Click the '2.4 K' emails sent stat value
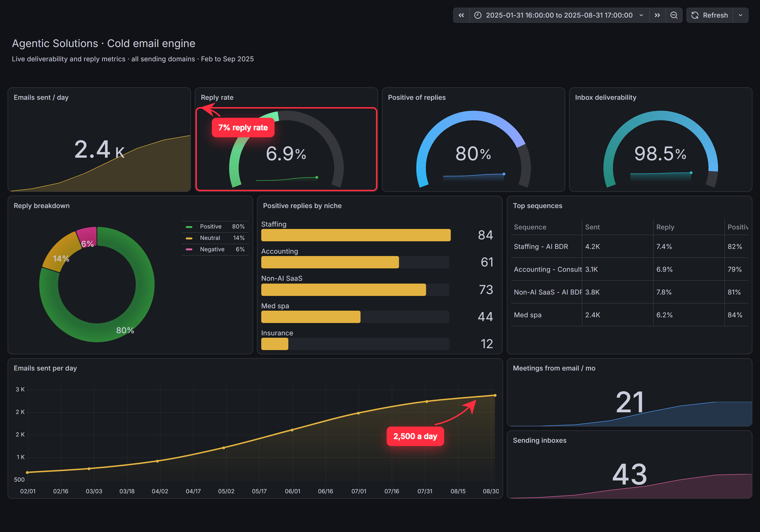The image size is (760, 532). coord(99,150)
